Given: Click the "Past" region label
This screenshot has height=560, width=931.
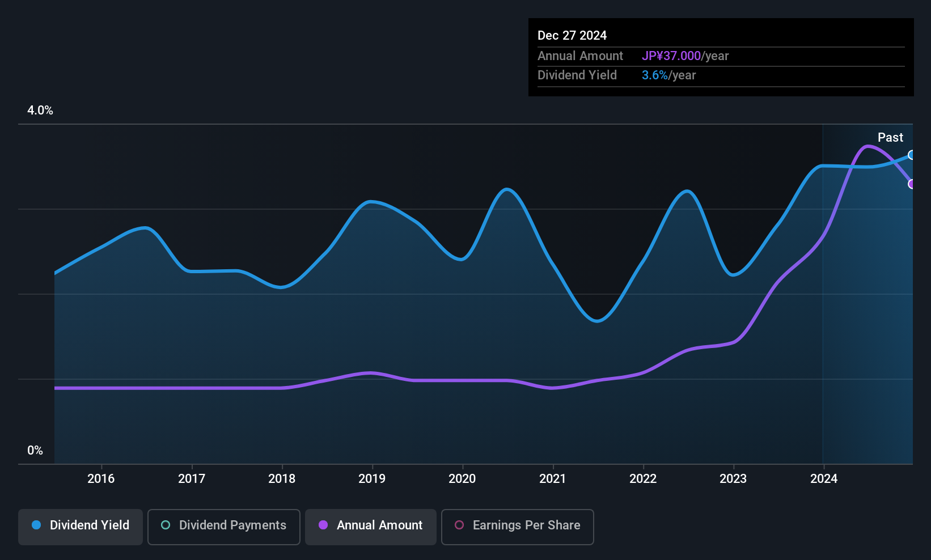Looking at the screenshot, I should (x=890, y=138).
